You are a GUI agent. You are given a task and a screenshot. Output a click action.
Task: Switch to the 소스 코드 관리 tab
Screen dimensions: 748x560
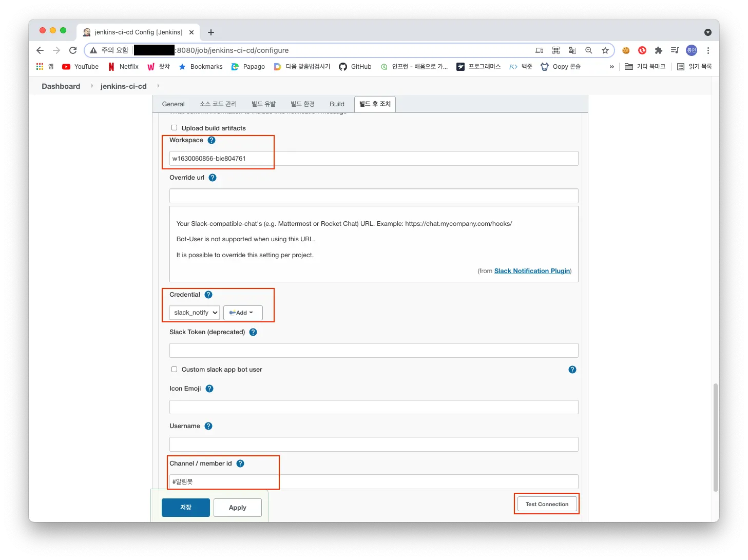[x=218, y=104]
